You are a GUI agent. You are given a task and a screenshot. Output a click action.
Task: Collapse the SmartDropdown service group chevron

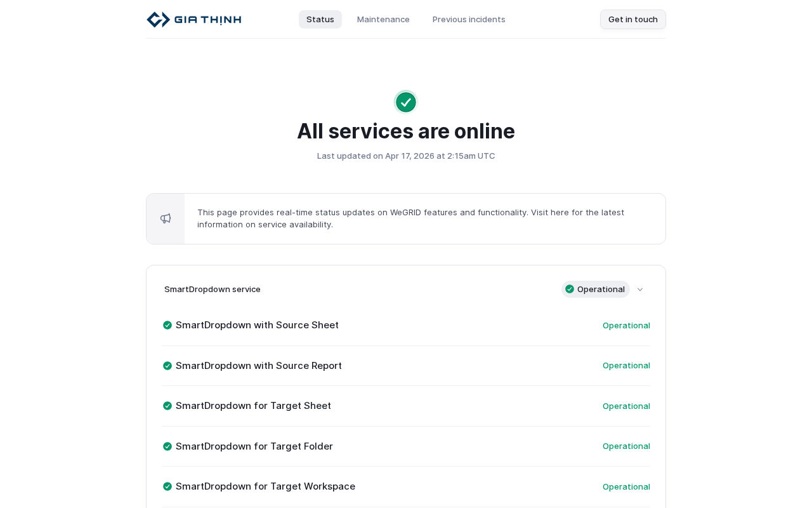click(640, 290)
